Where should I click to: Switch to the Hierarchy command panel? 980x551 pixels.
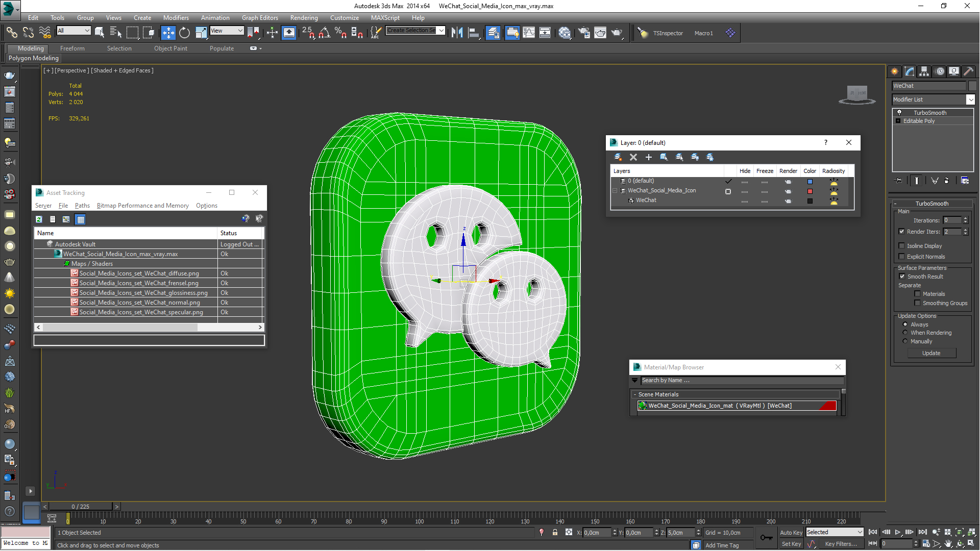924,71
